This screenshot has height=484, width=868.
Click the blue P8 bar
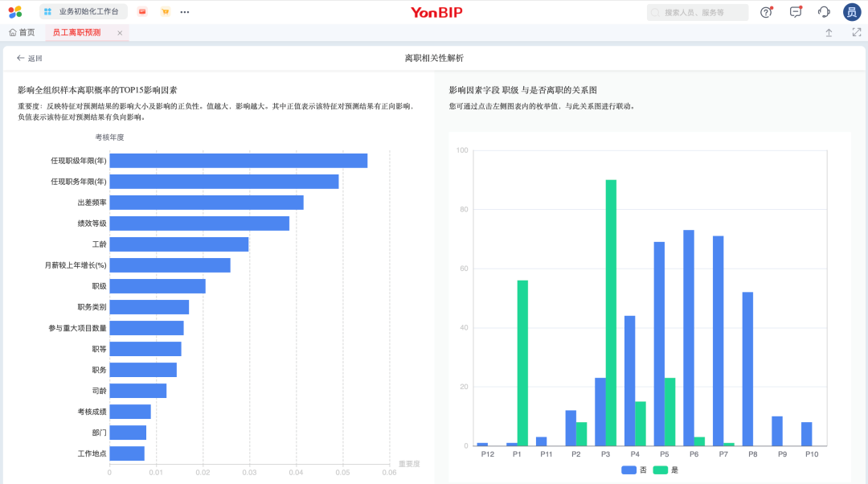pyautogui.click(x=748, y=369)
